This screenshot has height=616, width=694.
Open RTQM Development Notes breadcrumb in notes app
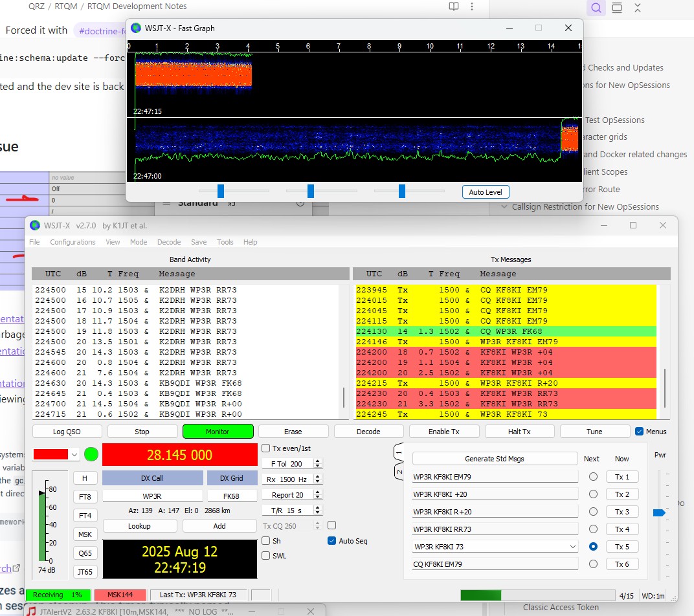[x=137, y=6]
